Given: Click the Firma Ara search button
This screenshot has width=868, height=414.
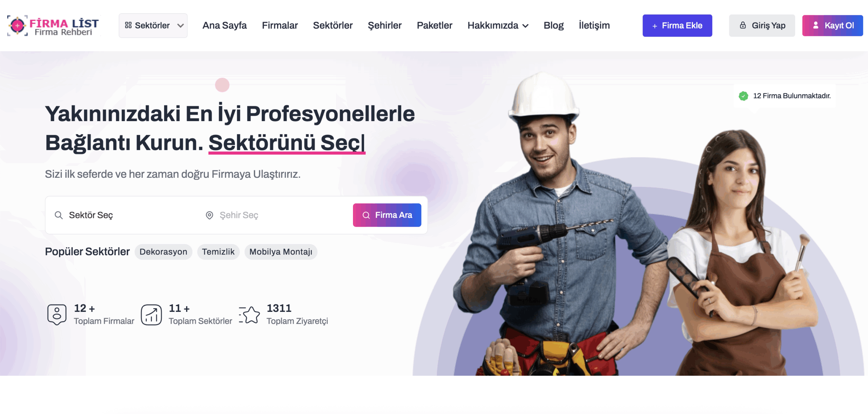Looking at the screenshot, I should click(387, 215).
